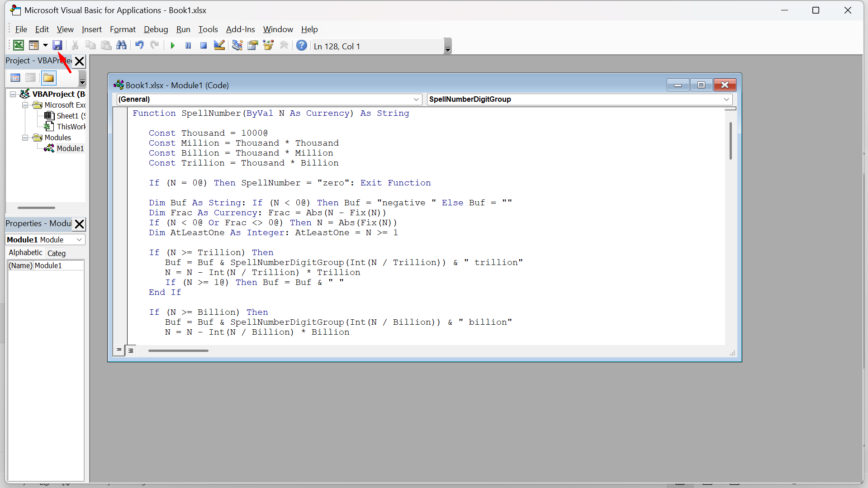
Task: Switch to the Alphabetic tab
Action: pyautogui.click(x=25, y=253)
